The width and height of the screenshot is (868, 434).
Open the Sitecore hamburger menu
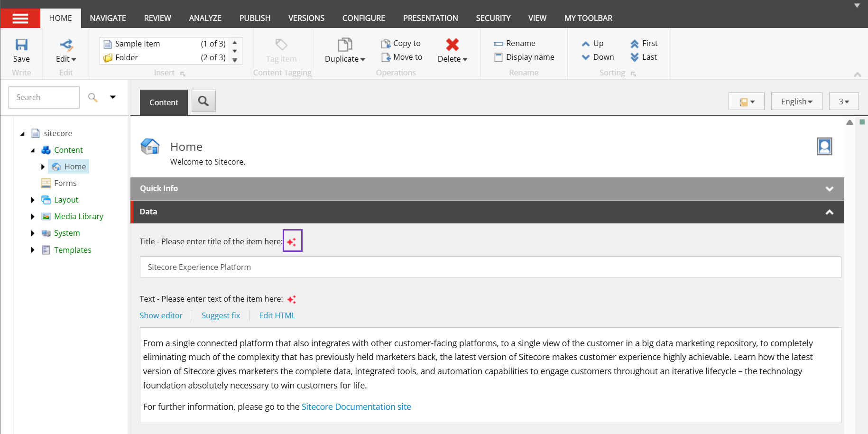click(20, 18)
